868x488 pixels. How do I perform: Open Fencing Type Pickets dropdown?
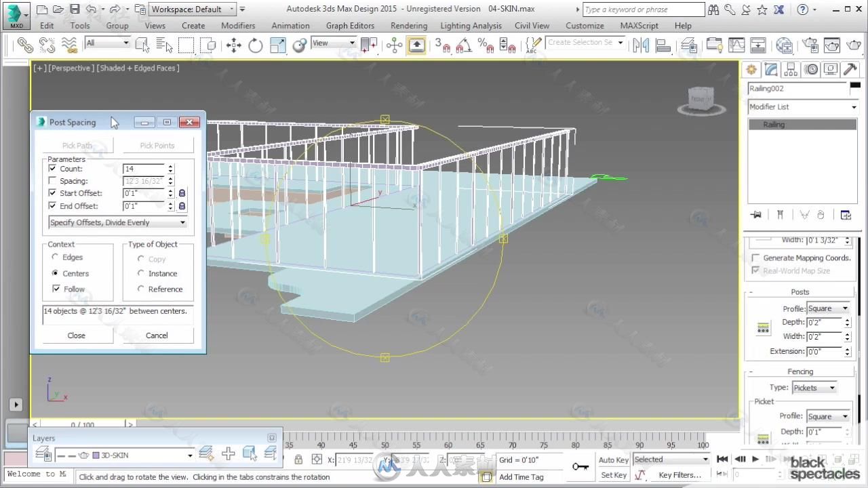pos(814,388)
